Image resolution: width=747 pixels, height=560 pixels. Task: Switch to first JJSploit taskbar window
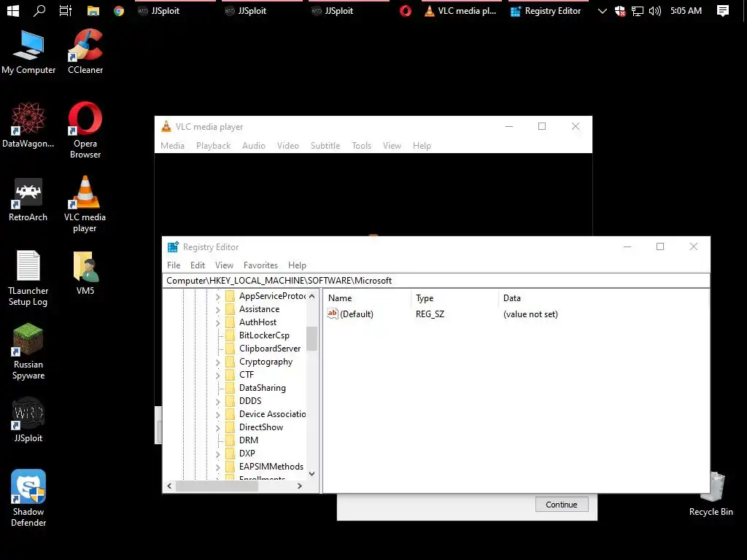175,11
